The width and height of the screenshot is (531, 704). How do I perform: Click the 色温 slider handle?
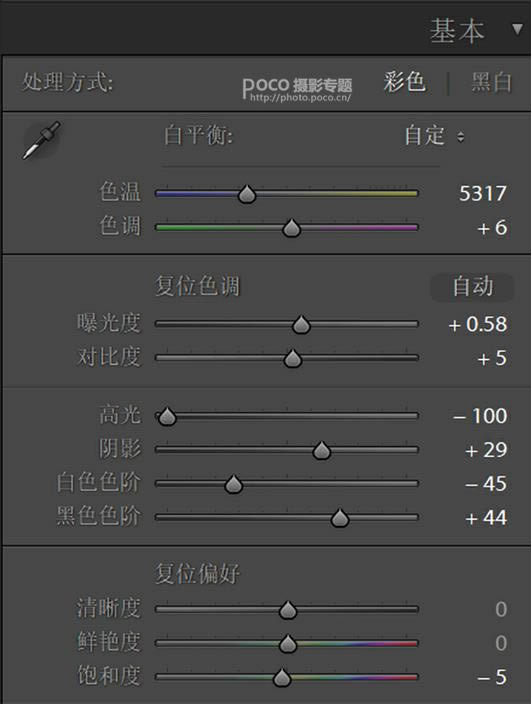(x=247, y=194)
